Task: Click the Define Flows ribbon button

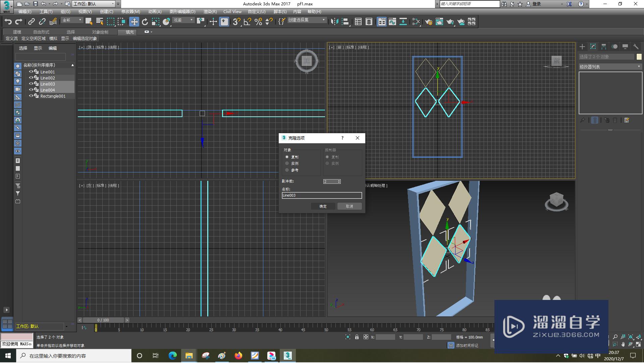Action: click(12, 39)
